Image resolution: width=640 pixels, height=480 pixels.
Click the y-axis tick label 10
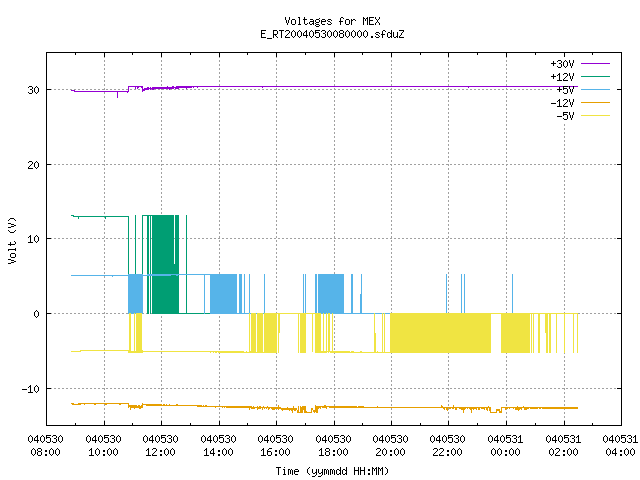pos(33,239)
